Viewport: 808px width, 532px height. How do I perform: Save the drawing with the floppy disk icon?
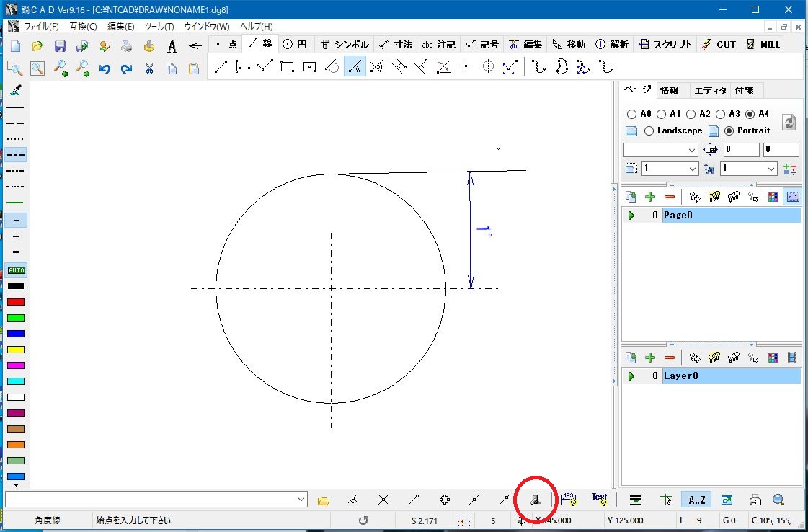click(60, 46)
